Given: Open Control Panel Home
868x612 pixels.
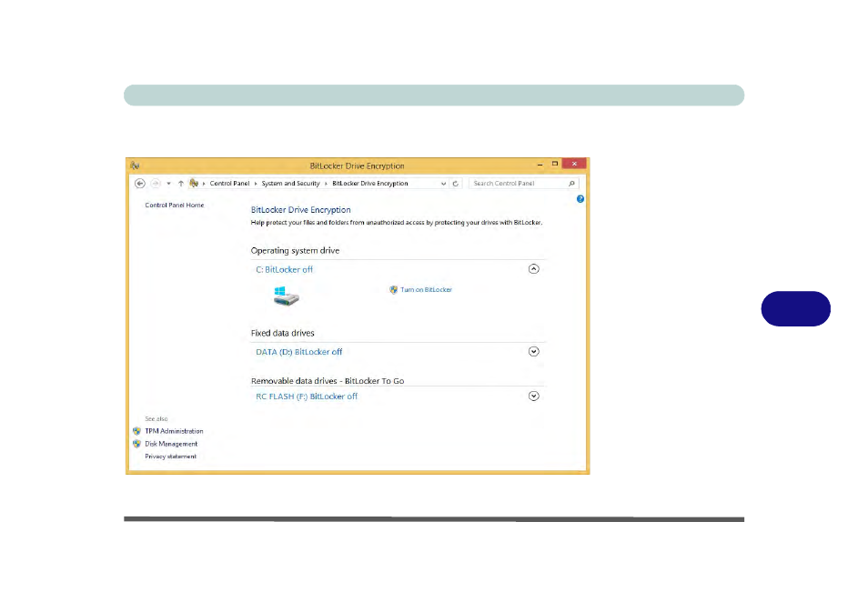Looking at the screenshot, I should tap(175, 206).
